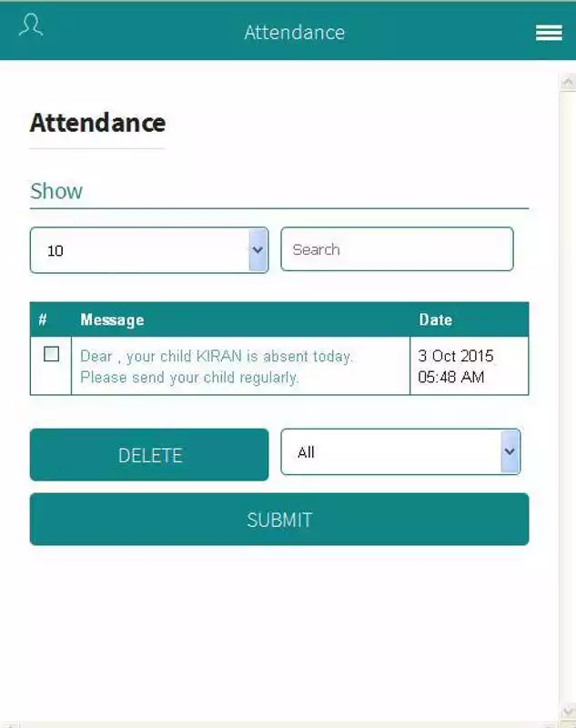The height and width of the screenshot is (728, 576).
Task: Open the All selection combo box
Action: click(400, 451)
